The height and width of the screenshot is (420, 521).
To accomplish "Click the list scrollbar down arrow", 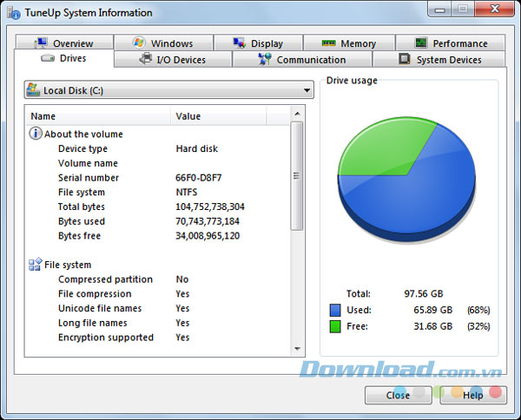I will (x=298, y=349).
